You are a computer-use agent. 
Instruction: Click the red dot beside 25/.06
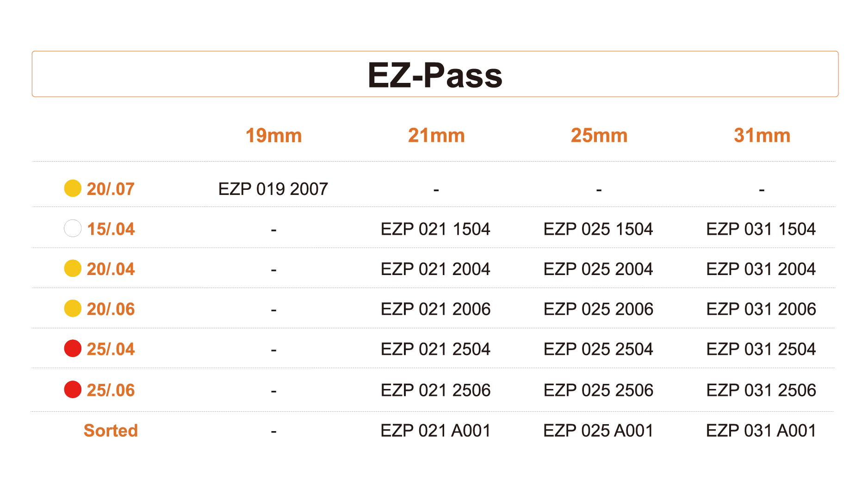(73, 389)
